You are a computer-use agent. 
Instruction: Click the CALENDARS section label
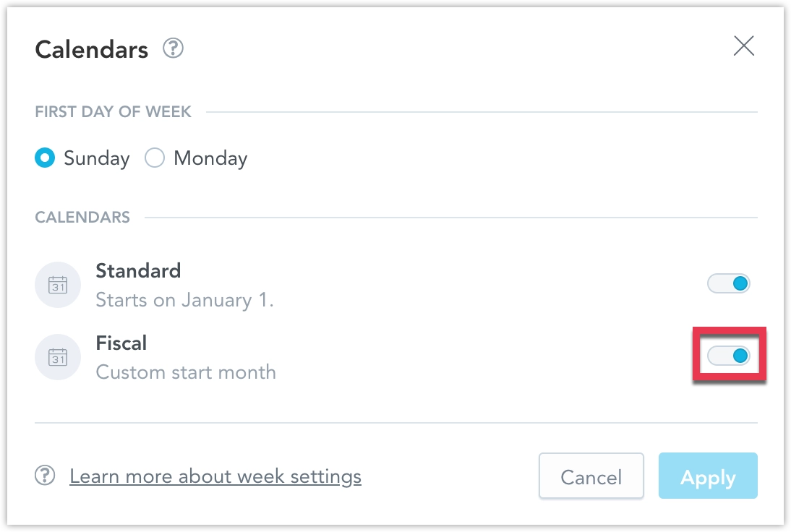point(82,217)
